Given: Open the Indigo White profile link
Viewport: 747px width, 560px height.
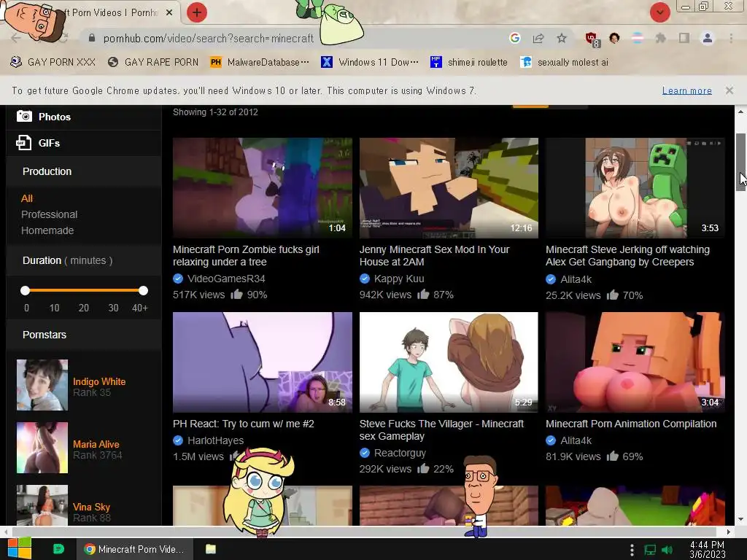Looking at the screenshot, I should 99,381.
